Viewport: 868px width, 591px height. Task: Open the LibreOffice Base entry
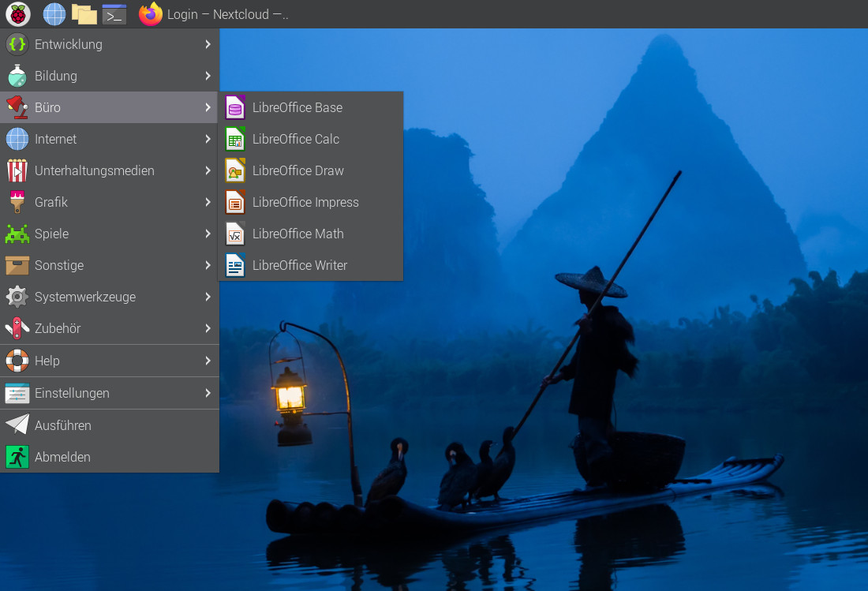pyautogui.click(x=311, y=107)
